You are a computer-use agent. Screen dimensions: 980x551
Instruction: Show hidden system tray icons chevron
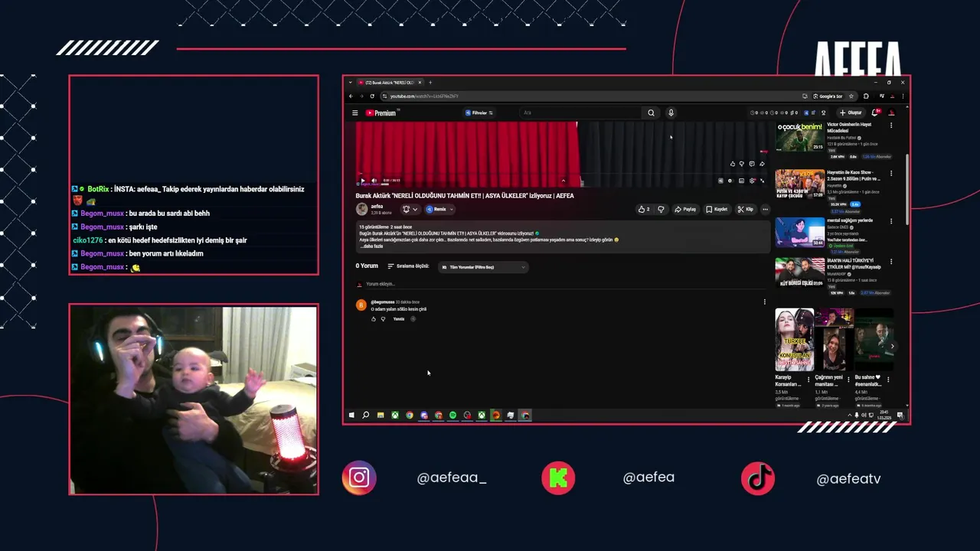click(849, 415)
